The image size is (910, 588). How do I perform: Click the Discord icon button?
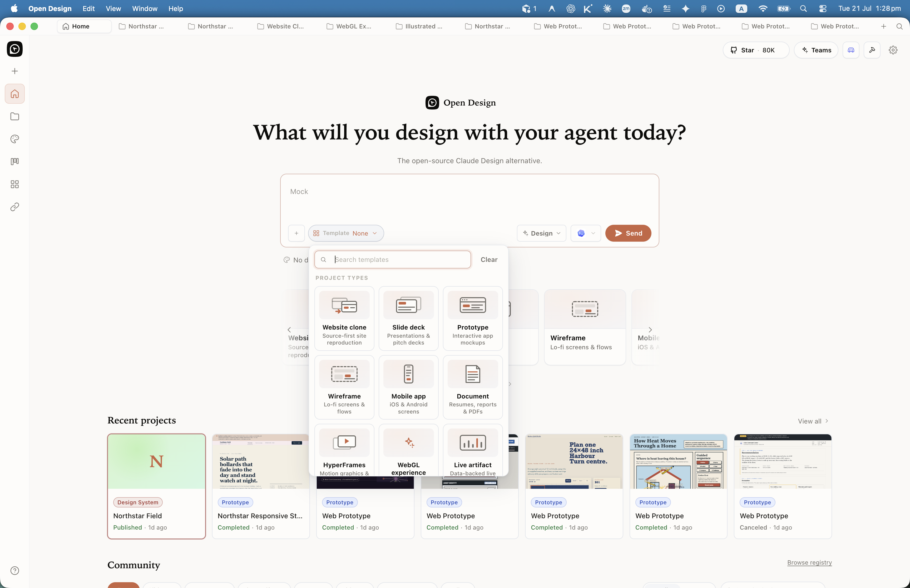tap(851, 50)
